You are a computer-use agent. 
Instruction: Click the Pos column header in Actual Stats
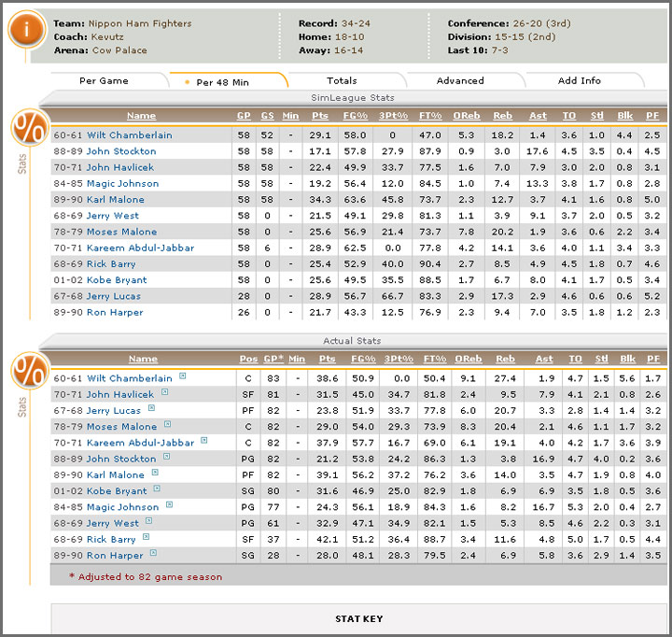(248, 359)
